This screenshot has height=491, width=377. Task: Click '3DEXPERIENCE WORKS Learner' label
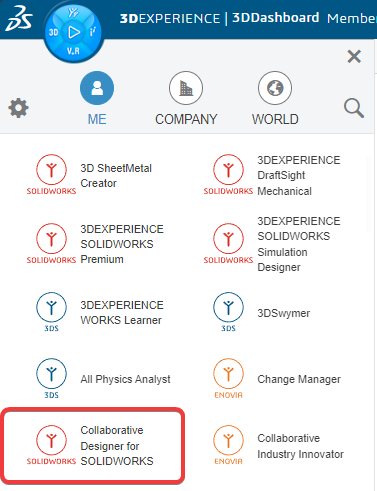pos(122,313)
